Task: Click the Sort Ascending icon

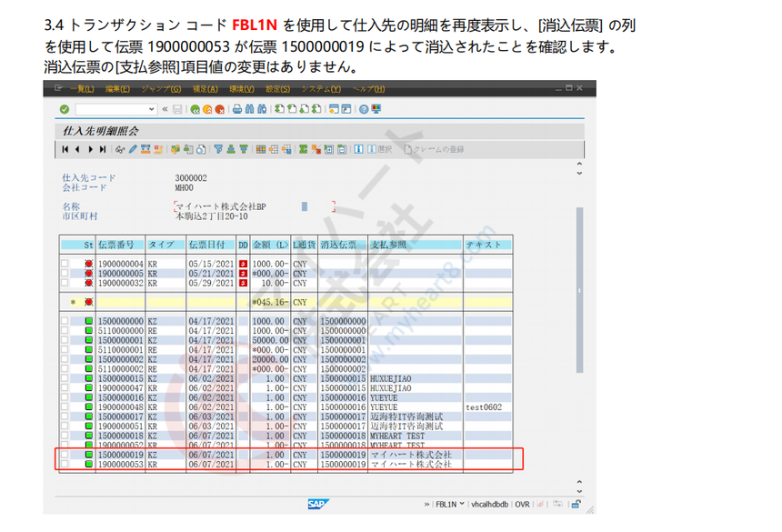Action: (x=231, y=149)
